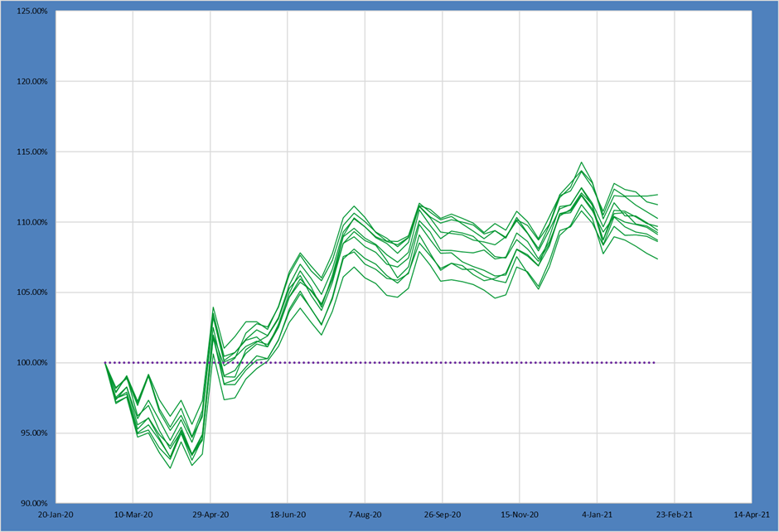The height and width of the screenshot is (532, 779).
Task: Select the 29-Apr-20 date label
Action: (210, 515)
